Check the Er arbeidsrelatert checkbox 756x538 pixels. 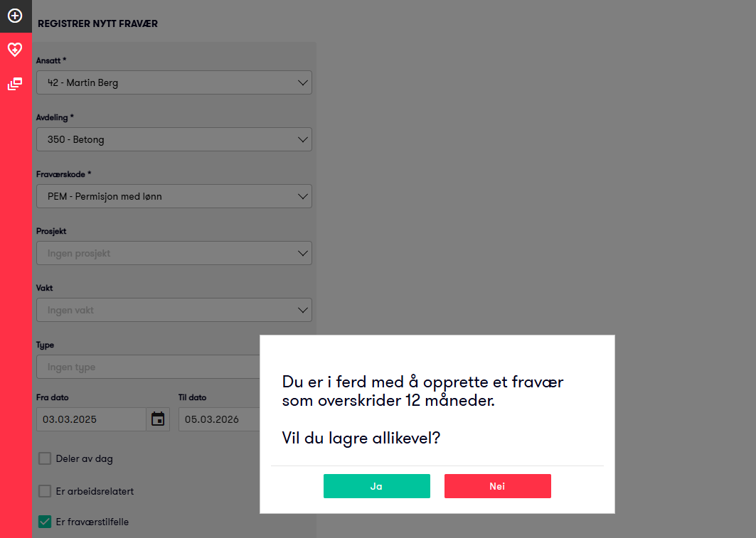click(x=45, y=491)
